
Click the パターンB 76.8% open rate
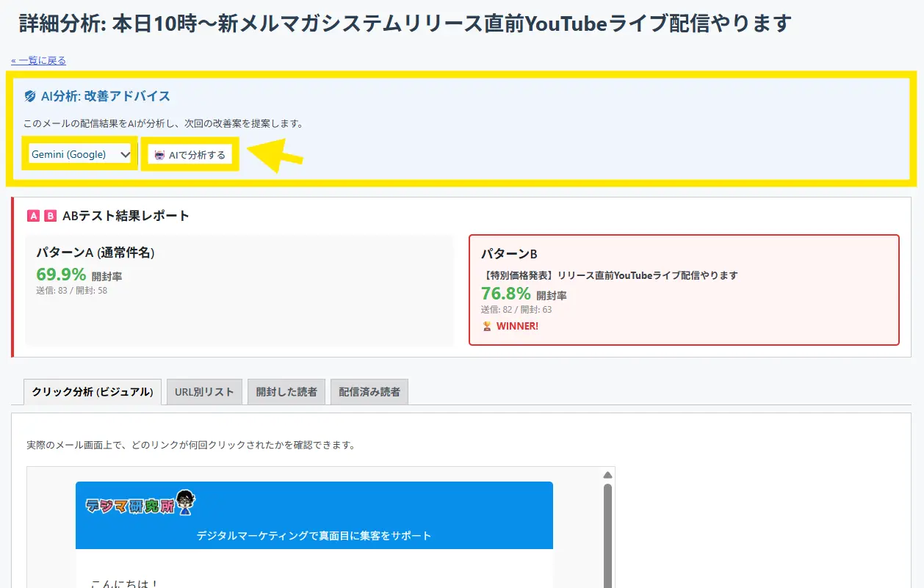click(x=506, y=294)
